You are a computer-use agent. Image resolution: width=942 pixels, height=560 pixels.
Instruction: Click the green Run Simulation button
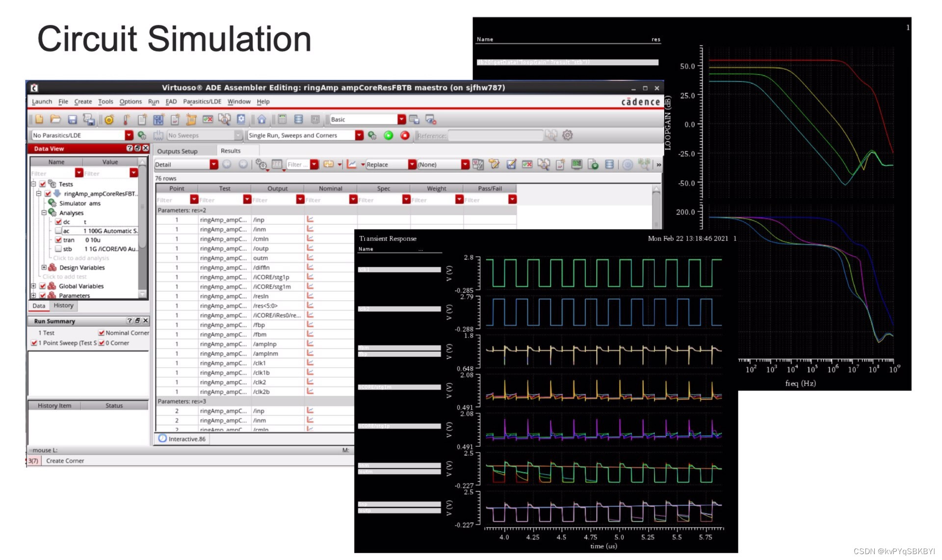(389, 135)
